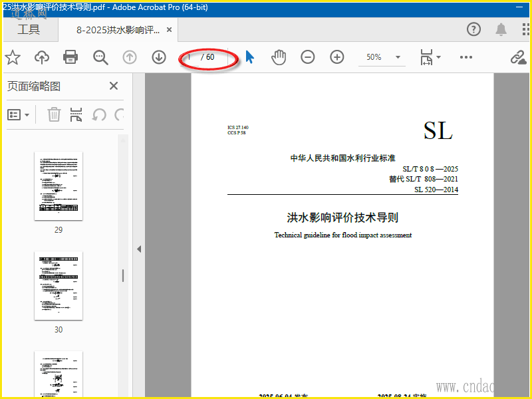The height and width of the screenshot is (399, 532).
Task: Click the 页面缩略图 panel title
Action: 34,86
